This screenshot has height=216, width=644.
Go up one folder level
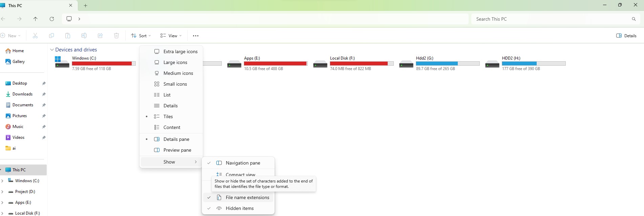[x=36, y=19]
